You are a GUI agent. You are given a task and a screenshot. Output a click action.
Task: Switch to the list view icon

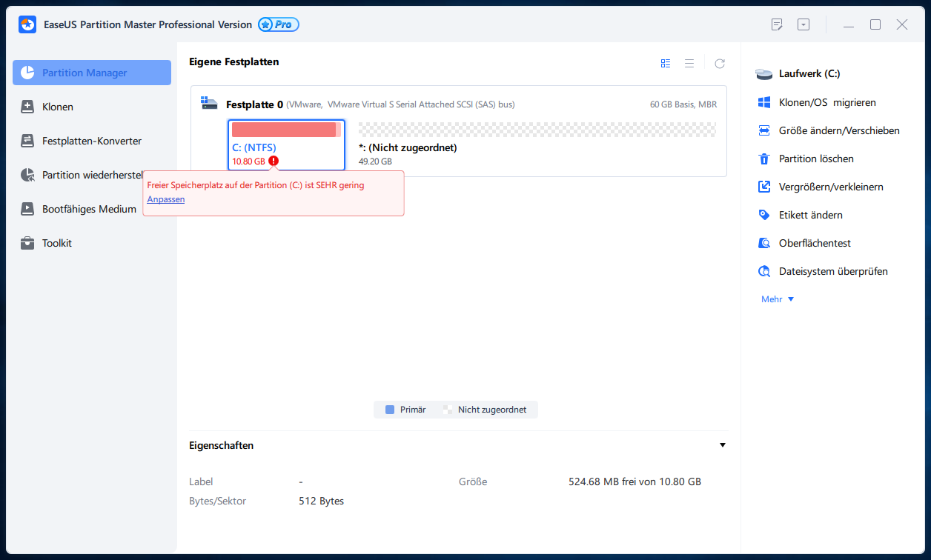click(x=689, y=64)
